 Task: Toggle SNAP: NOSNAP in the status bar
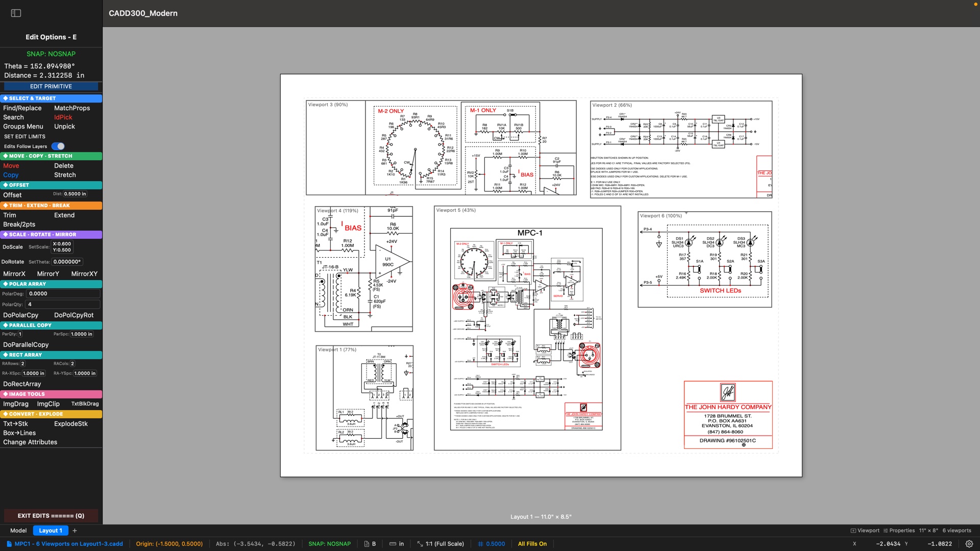[329, 544]
